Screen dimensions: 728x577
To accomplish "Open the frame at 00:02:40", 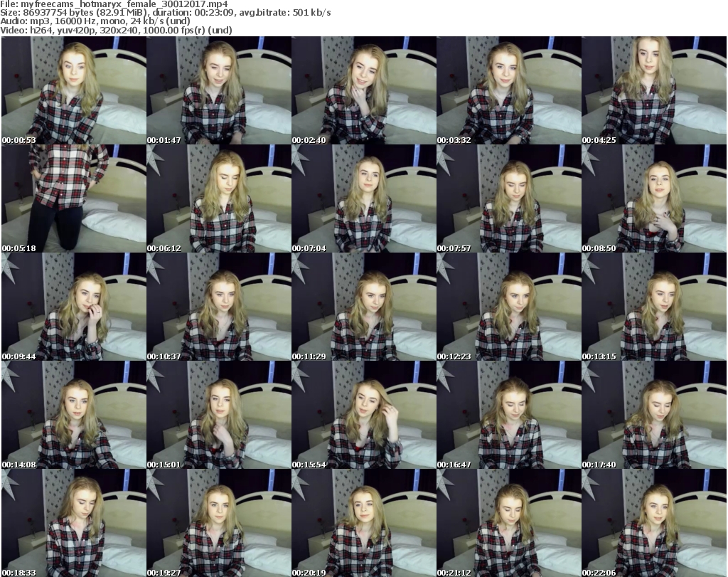I will click(x=364, y=90).
